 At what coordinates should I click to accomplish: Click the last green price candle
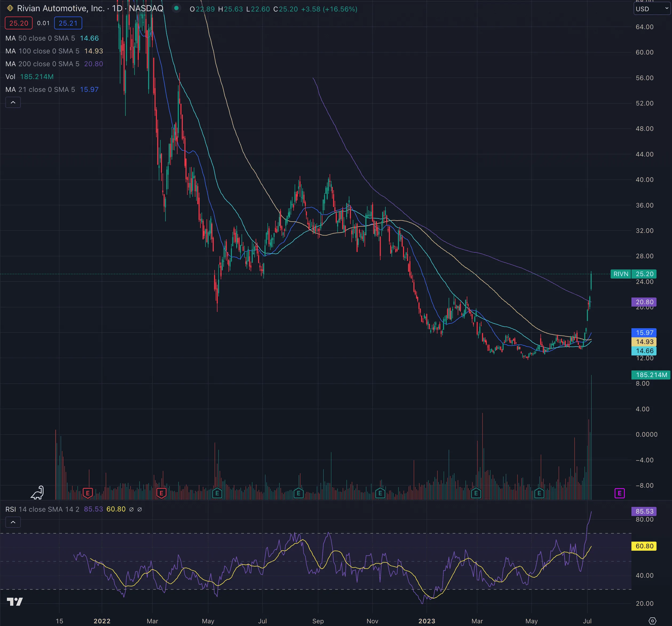click(591, 280)
